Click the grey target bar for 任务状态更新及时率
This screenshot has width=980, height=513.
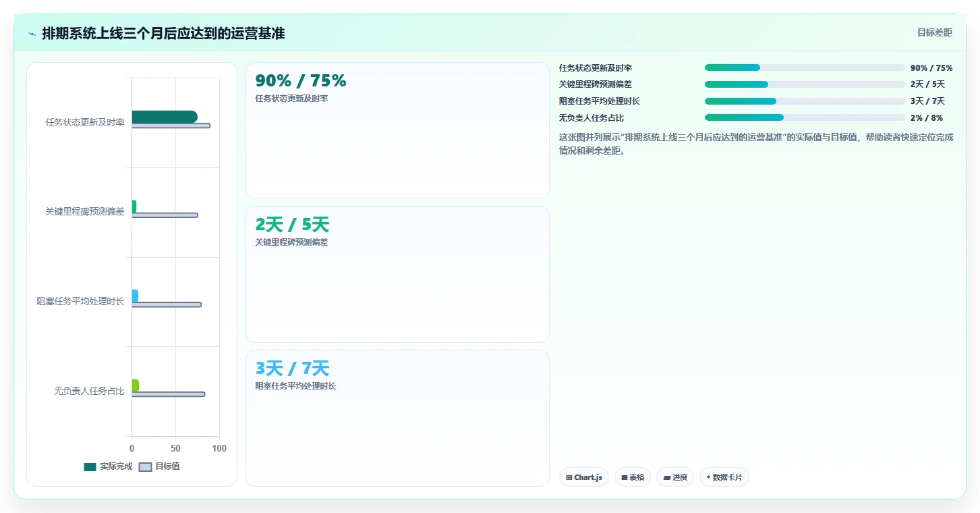point(171,126)
